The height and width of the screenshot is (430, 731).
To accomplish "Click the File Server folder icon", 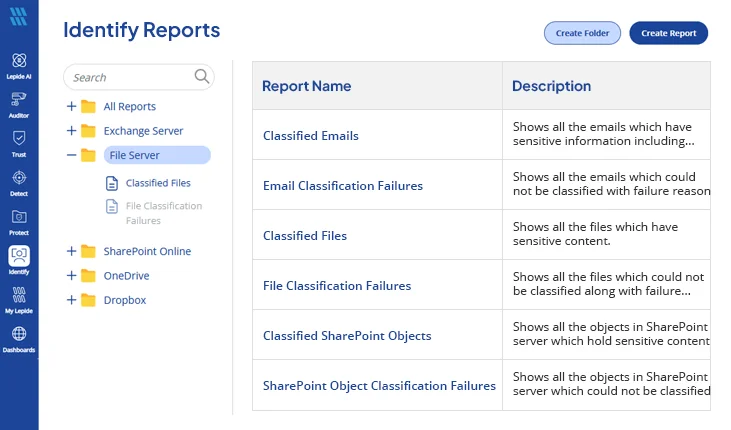I will click(x=88, y=155).
